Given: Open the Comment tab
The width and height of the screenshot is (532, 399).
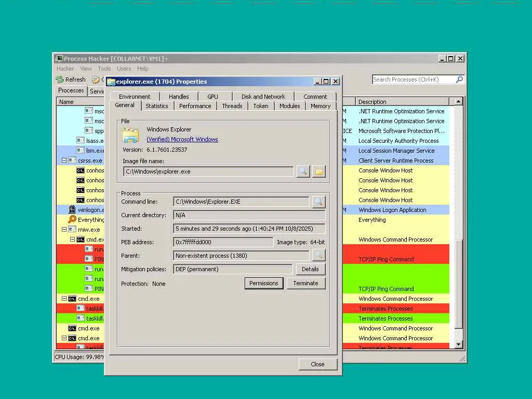Looking at the screenshot, I should tap(315, 97).
